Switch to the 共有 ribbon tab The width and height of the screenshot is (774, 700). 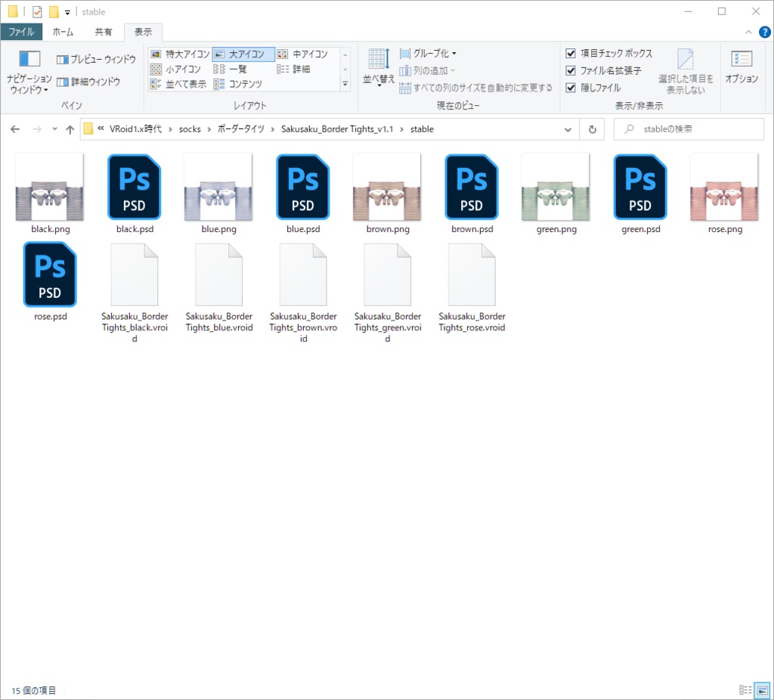[103, 32]
